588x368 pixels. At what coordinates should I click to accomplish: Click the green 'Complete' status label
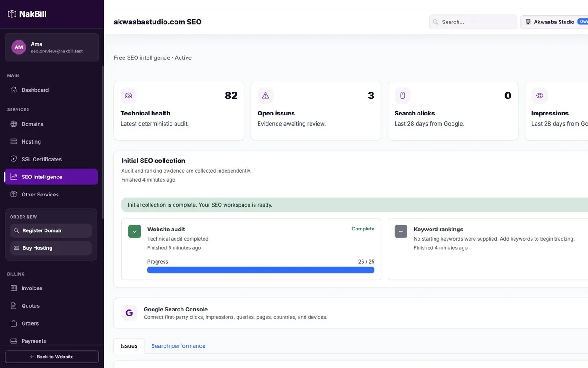coord(363,229)
